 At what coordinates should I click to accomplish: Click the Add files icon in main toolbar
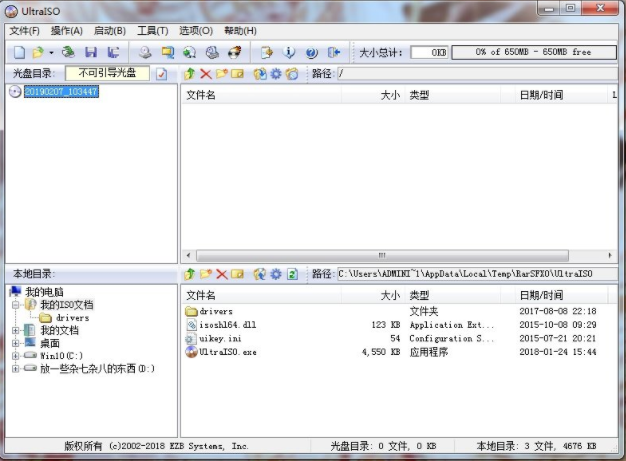coord(266,52)
